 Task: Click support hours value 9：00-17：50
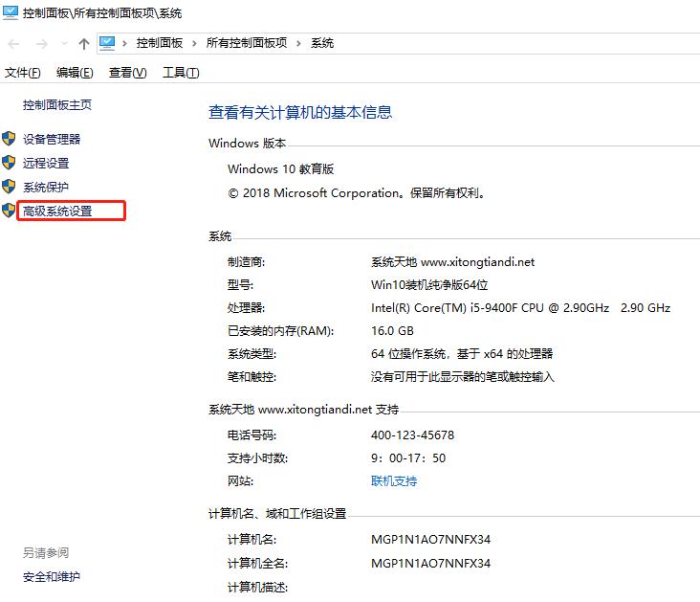[408, 458]
